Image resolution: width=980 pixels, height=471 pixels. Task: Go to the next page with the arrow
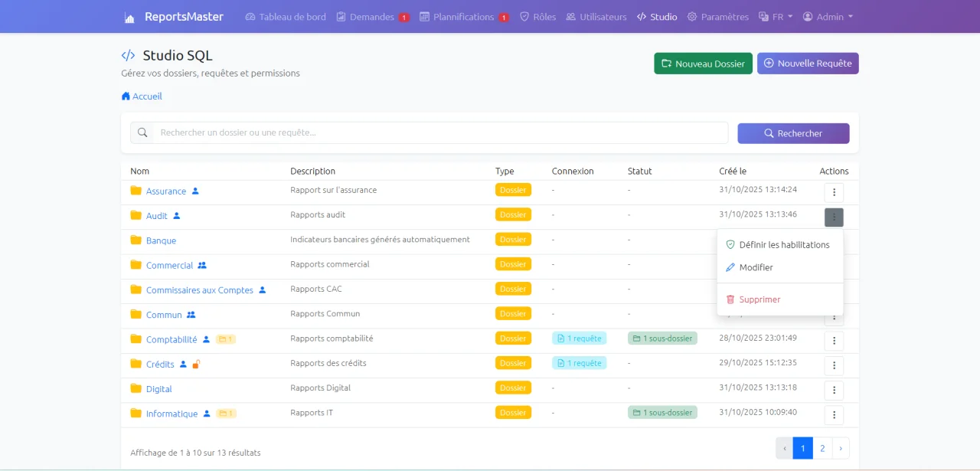[841, 448]
